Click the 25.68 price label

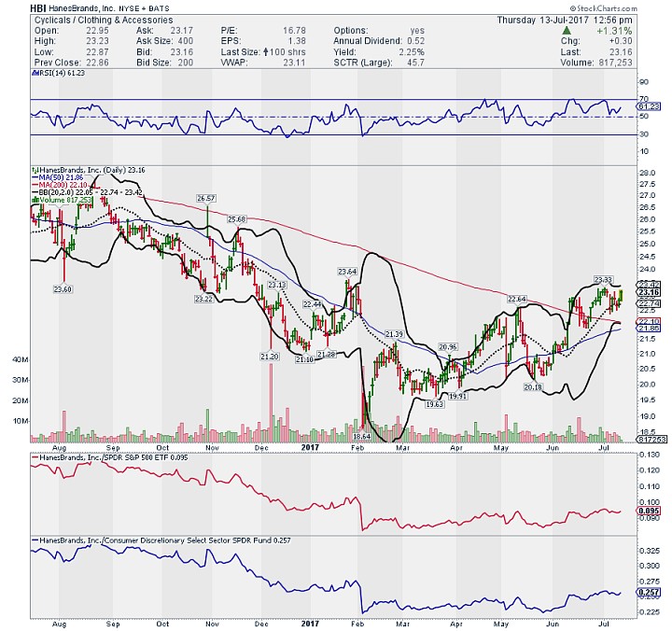click(236, 219)
